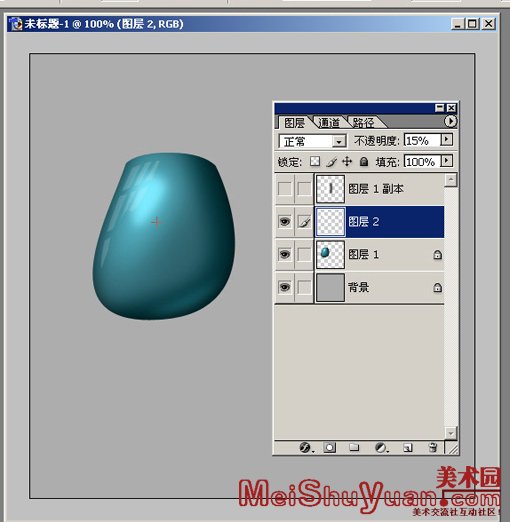Screen dimensions: 510x522
Task: Delete layer with trash icon
Action: tap(433, 447)
